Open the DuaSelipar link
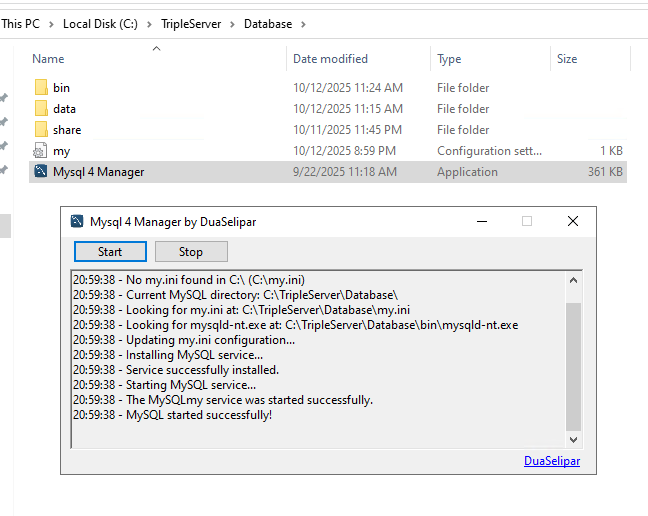 [x=552, y=461]
